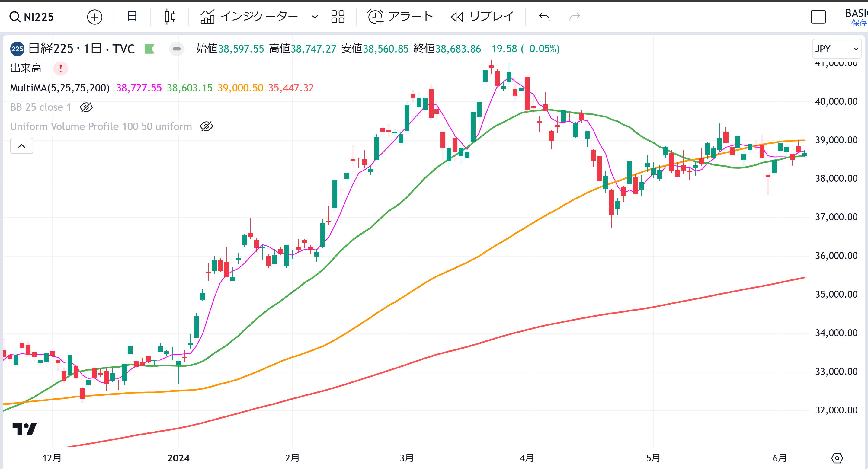This screenshot has height=469, width=868.
Task: Click the 35,000.00 price axis label
Action: [x=836, y=295]
